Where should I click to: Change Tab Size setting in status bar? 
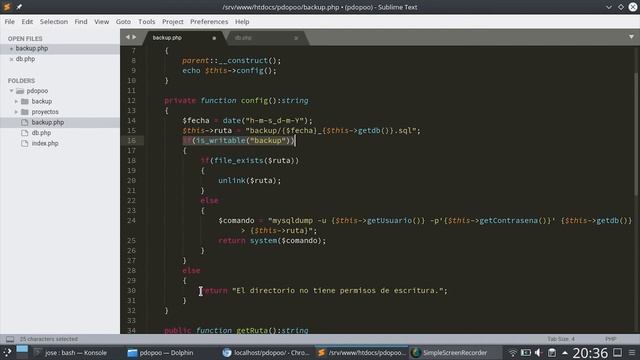tap(561, 339)
